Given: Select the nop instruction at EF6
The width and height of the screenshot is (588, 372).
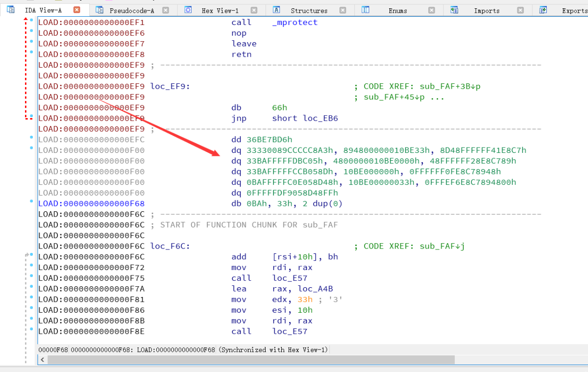Looking at the screenshot, I should coord(239,33).
